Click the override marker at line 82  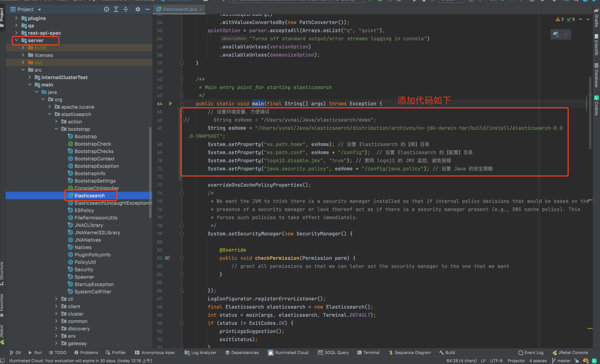click(x=167, y=258)
